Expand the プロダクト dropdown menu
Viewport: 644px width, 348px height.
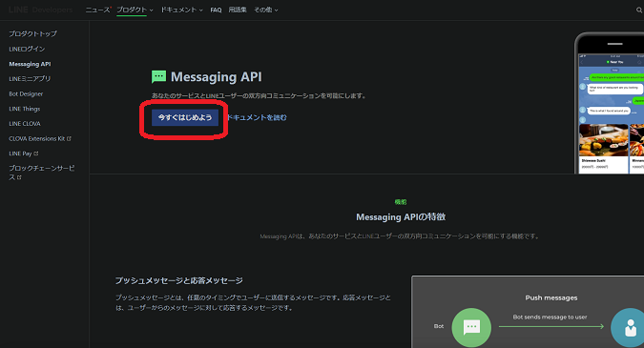(x=135, y=10)
